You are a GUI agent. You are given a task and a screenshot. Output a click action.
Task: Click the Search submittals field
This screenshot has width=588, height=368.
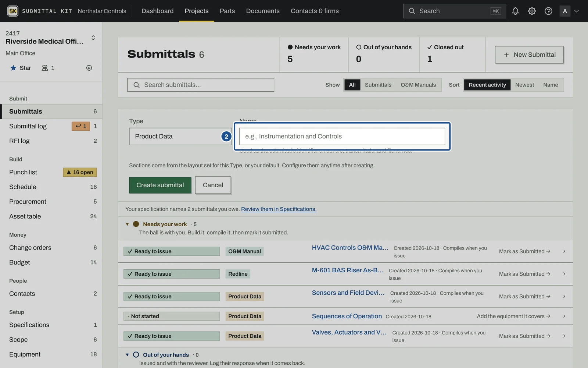click(201, 85)
